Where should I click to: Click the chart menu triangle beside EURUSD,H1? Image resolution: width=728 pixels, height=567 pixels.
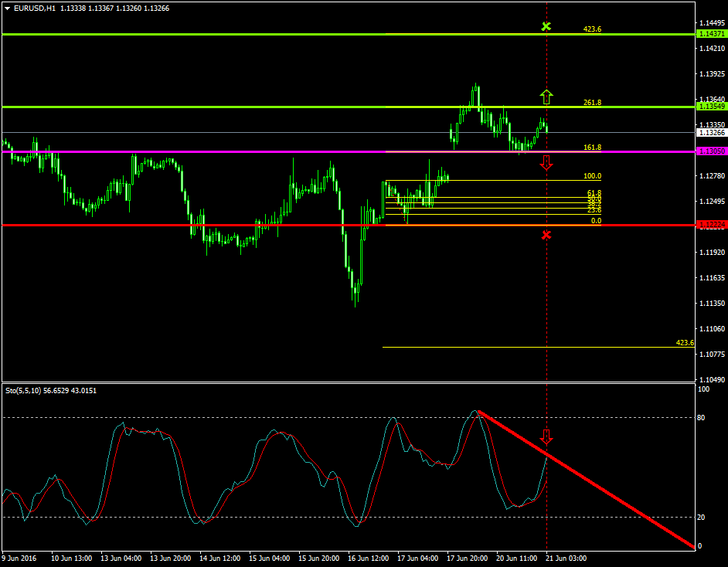8,8
